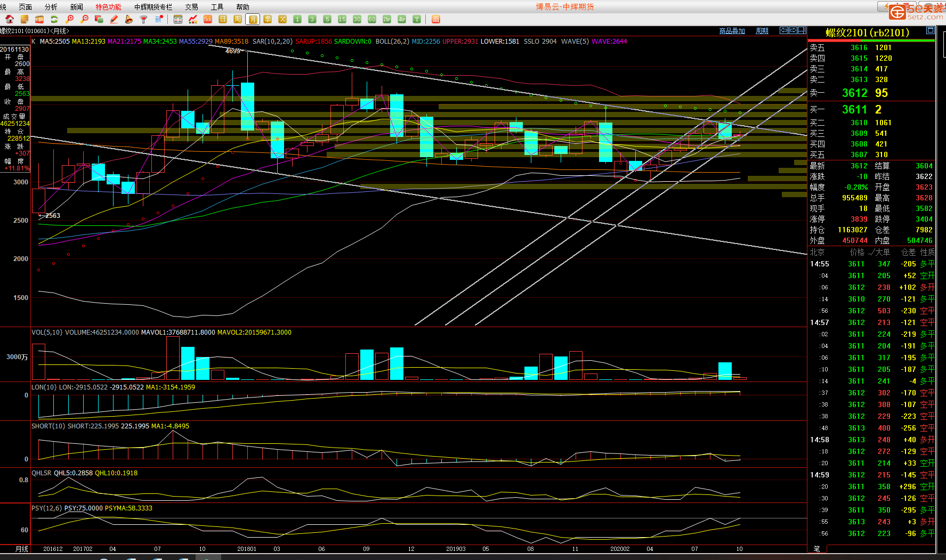Expand the quote panel with the maximize box
Image resolution: width=946 pixels, height=560 pixels.
pyautogui.click(x=930, y=30)
